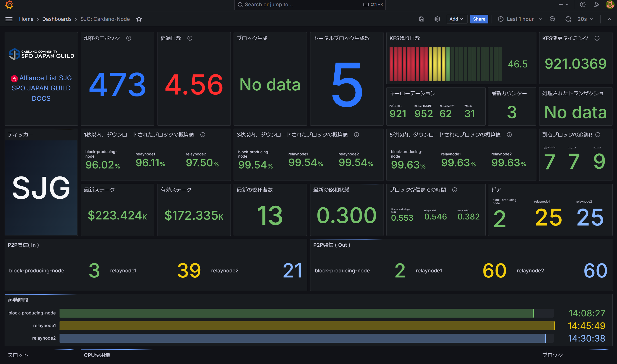617x364 pixels.
Task: Toggle the hamburger navigation menu
Action: click(x=9, y=19)
